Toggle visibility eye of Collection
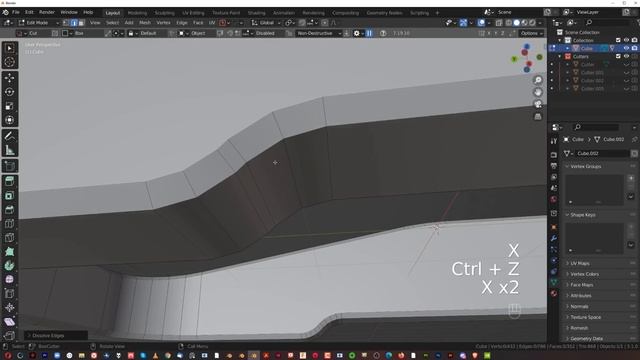The height and width of the screenshot is (360, 640). (626, 40)
